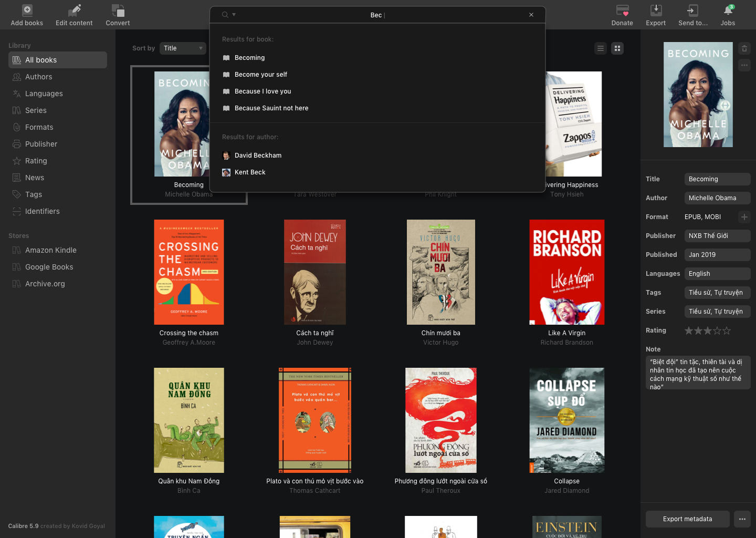Open the menu beside Export metadata
This screenshot has width=756, height=538.
[x=742, y=519]
